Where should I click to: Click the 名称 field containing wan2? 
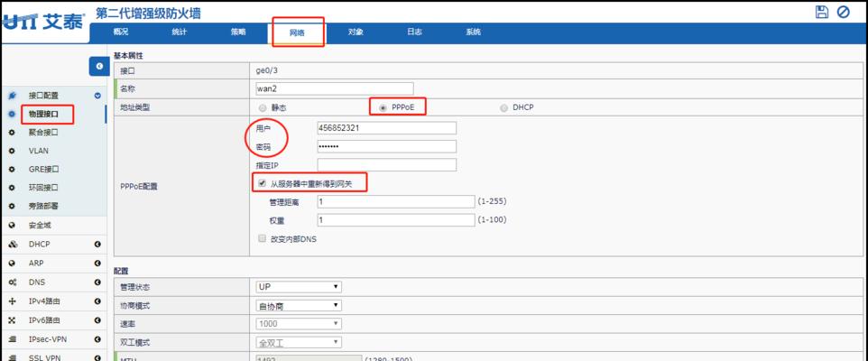tap(335, 88)
